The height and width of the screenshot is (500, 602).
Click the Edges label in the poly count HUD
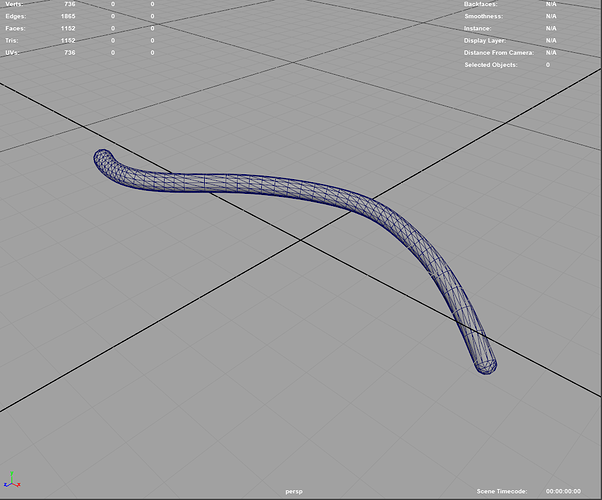[x=14, y=17]
